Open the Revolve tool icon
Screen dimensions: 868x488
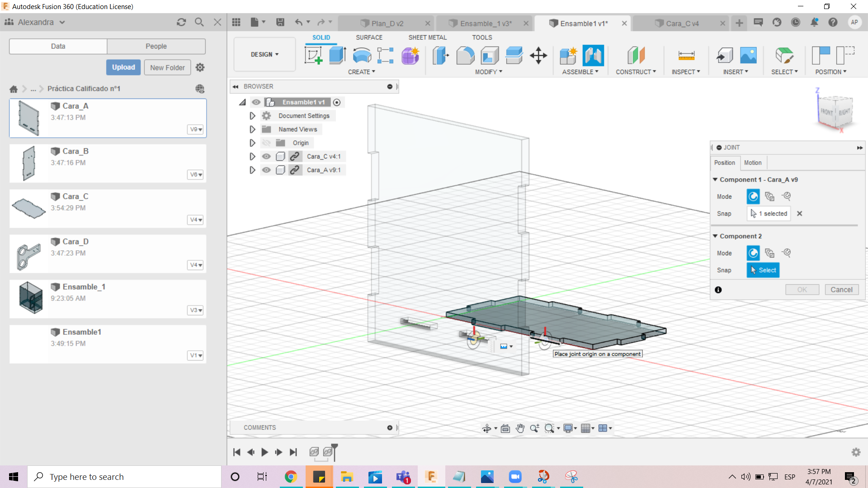tap(362, 56)
